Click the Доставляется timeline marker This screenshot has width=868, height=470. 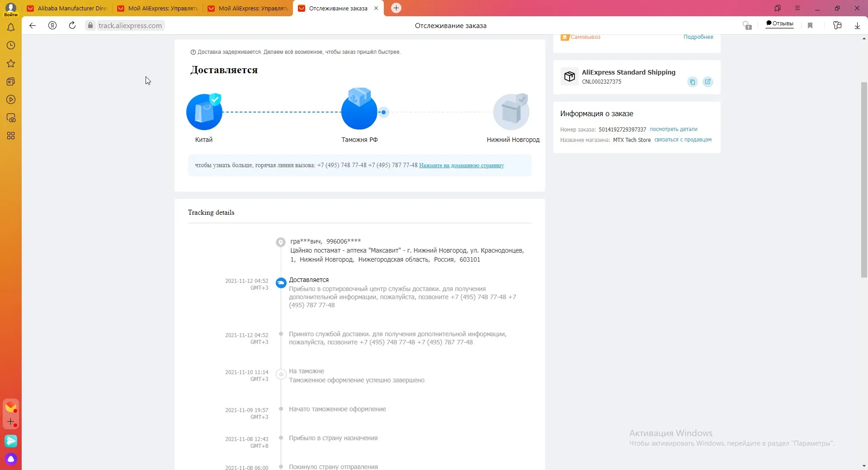[x=281, y=283]
